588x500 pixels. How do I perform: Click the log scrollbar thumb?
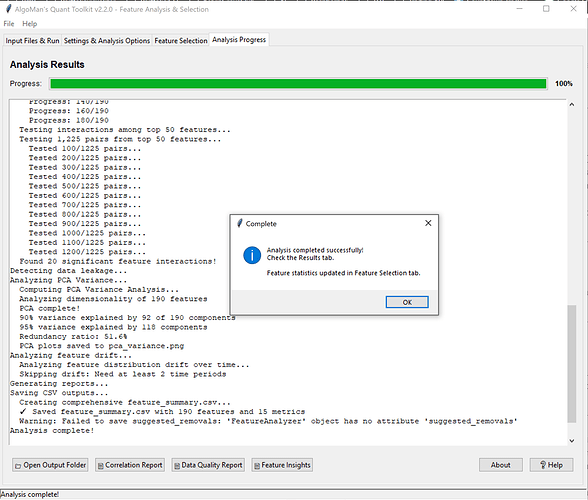coord(572,364)
